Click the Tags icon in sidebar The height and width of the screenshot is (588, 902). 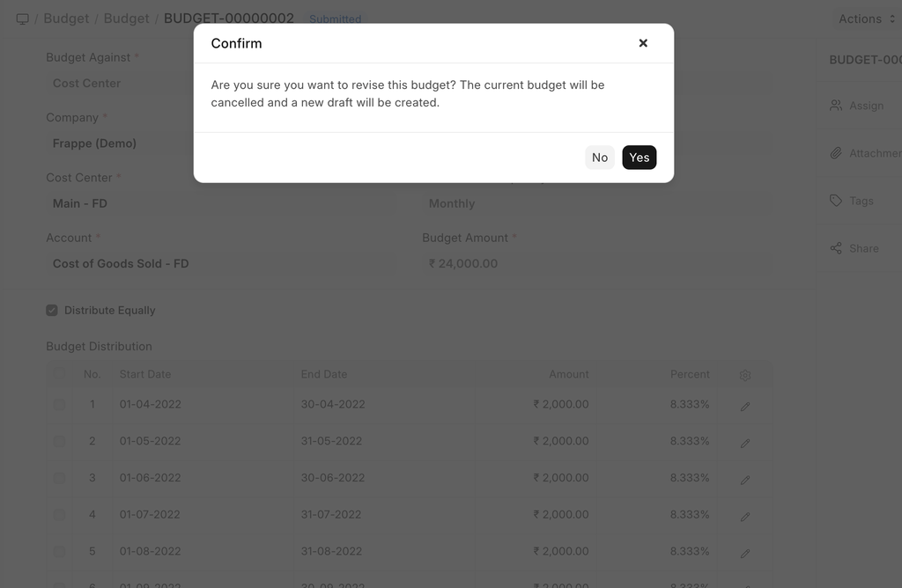(836, 201)
